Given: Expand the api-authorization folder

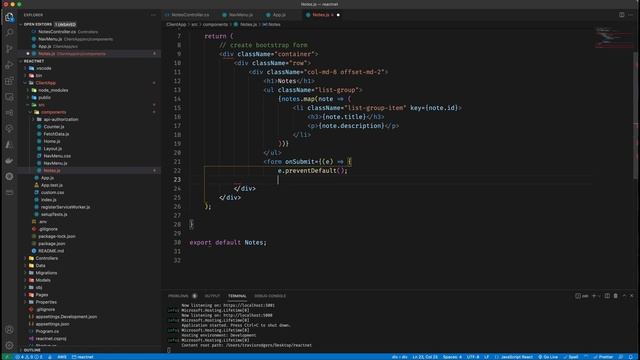Looking at the screenshot, I should 60,120.
